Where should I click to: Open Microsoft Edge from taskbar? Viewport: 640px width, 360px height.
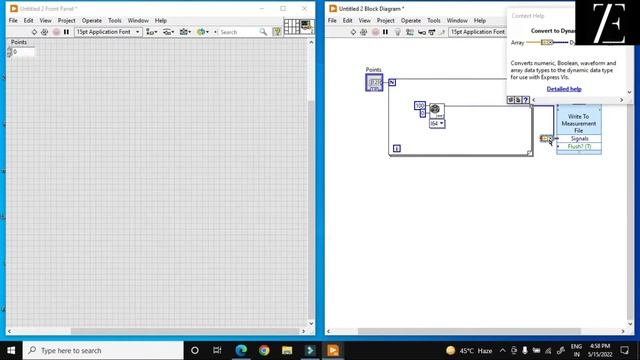(241, 350)
